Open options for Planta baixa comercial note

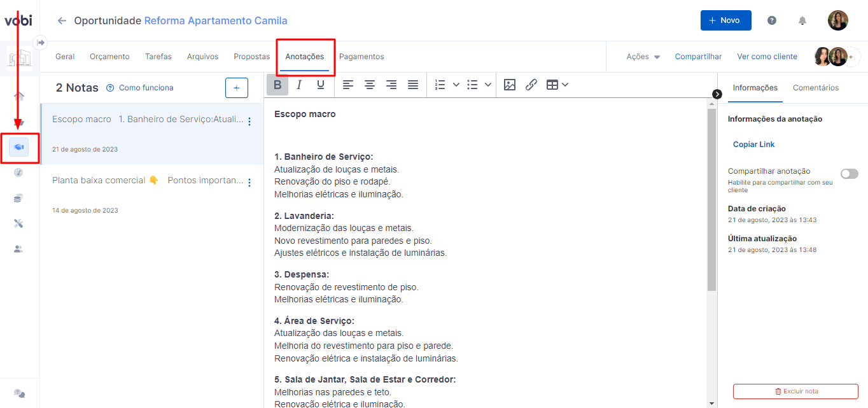[x=249, y=183]
